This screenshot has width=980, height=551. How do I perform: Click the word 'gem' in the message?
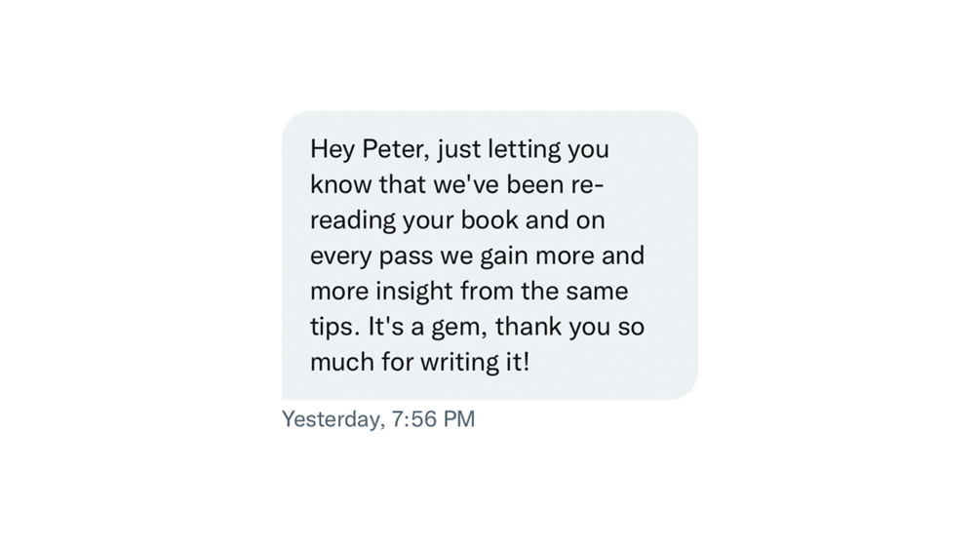(456, 329)
